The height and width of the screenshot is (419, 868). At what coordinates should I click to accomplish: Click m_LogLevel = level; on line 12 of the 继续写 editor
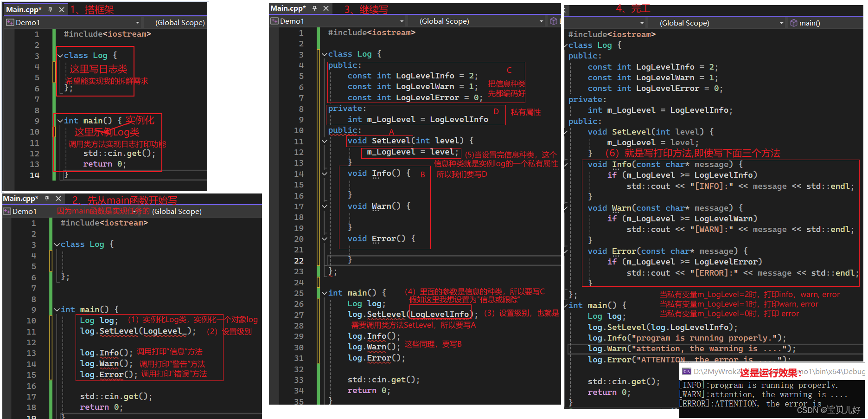(412, 152)
